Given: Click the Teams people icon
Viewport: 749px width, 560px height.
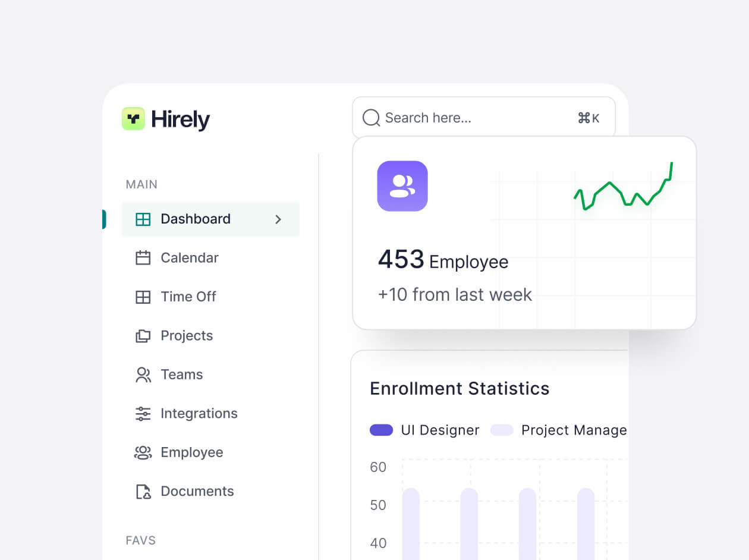Looking at the screenshot, I should [143, 375].
